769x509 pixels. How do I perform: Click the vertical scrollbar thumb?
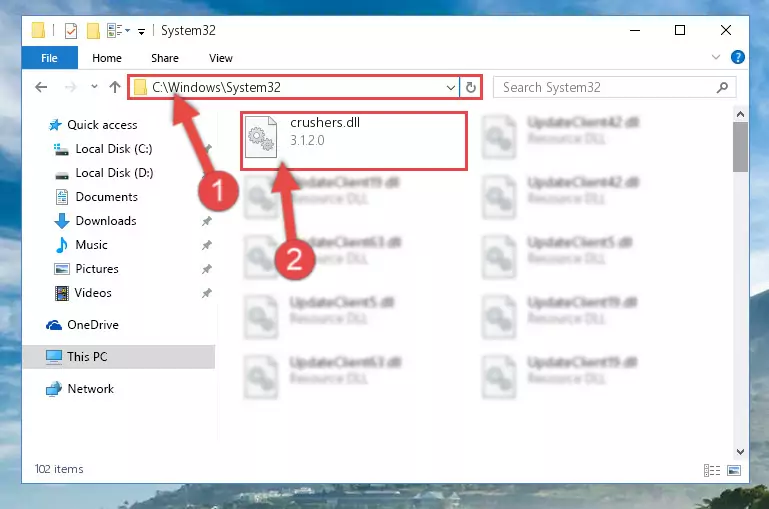pos(741,147)
